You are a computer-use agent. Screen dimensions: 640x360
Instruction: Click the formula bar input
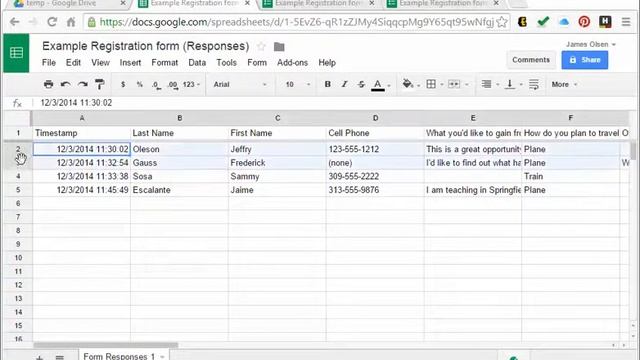click(335, 103)
